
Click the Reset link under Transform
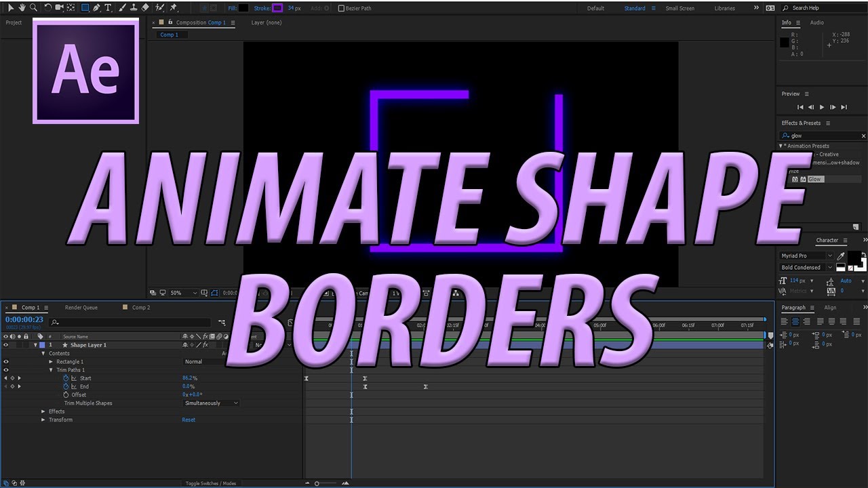click(189, 420)
